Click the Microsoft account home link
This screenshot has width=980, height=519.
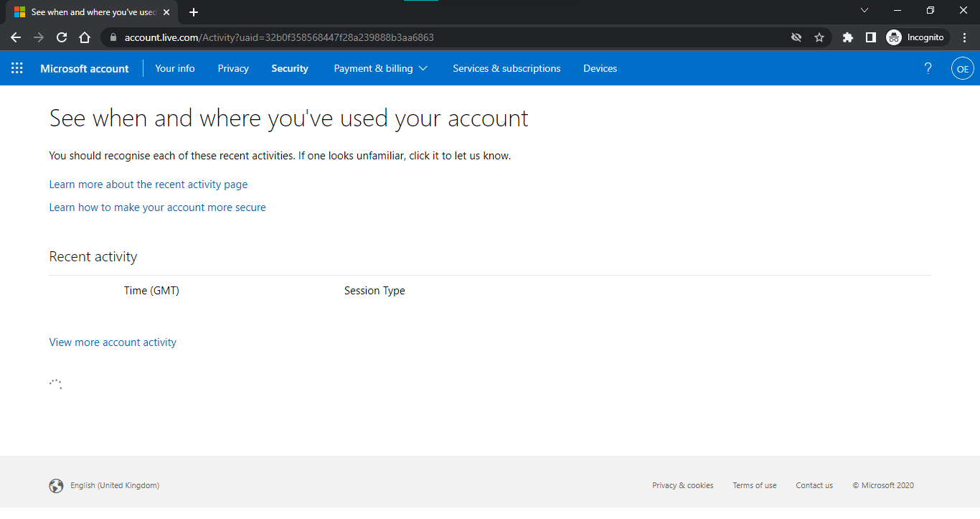pos(85,68)
